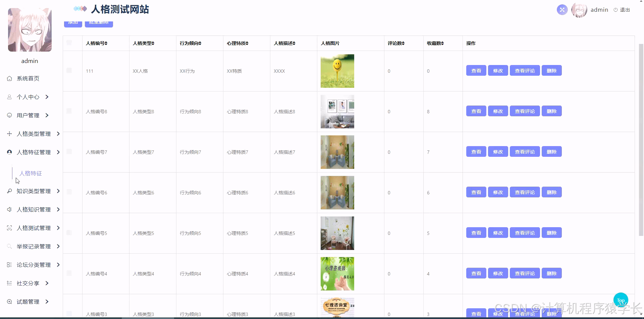Click the admin avatar in top bar
The width and height of the screenshot is (644, 319).
[579, 10]
